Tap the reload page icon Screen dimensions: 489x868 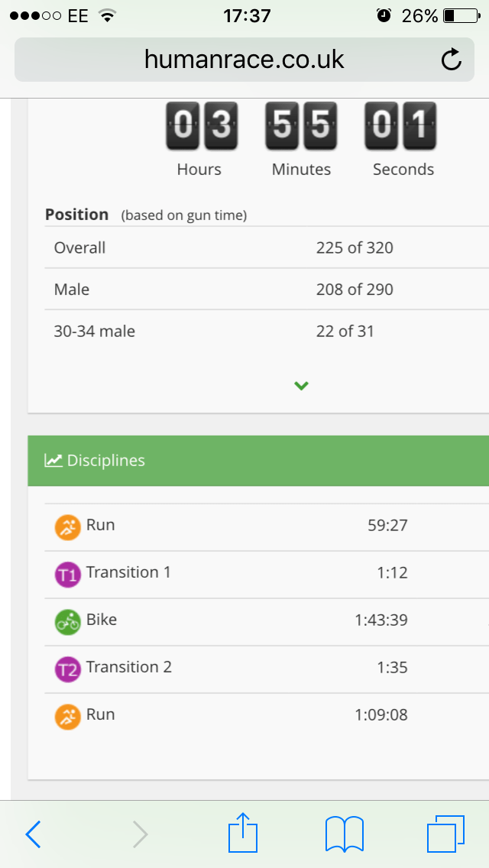(x=452, y=60)
